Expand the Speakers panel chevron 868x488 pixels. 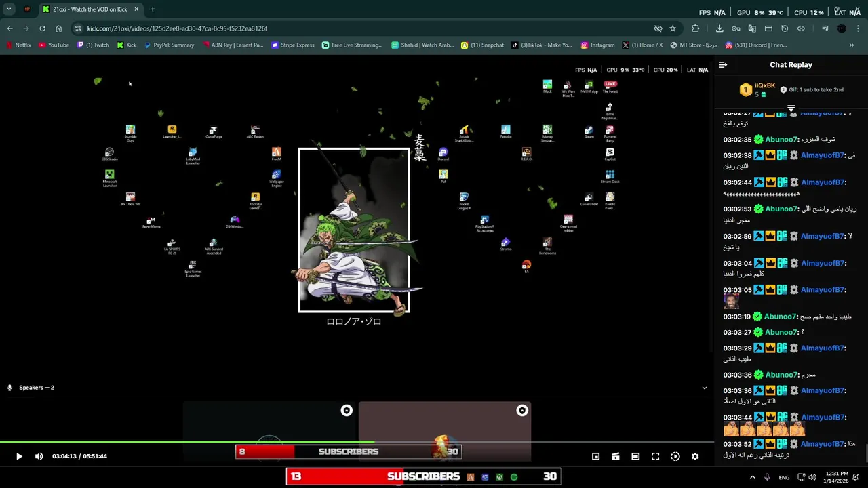pos(704,388)
